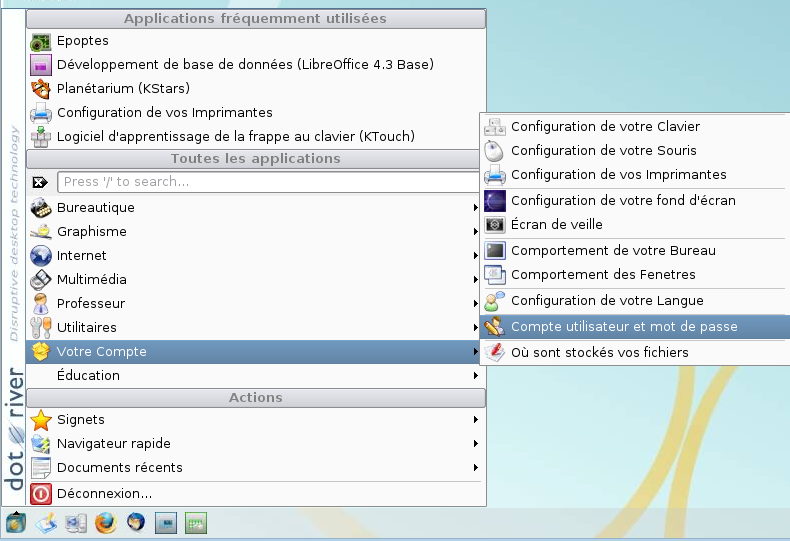Viewport: 790px width, 541px height.
Task: Click the application search field
Action: pyautogui.click(x=268, y=182)
